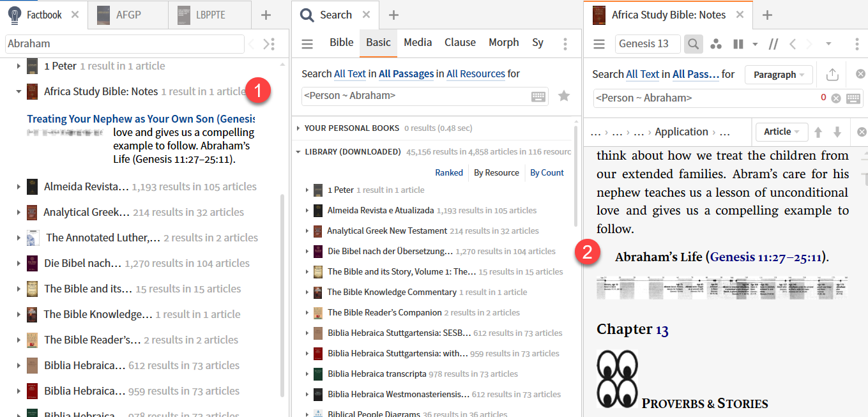This screenshot has width=868, height=417.
Task: Open parallel resources double-slash icon
Action: click(x=773, y=43)
